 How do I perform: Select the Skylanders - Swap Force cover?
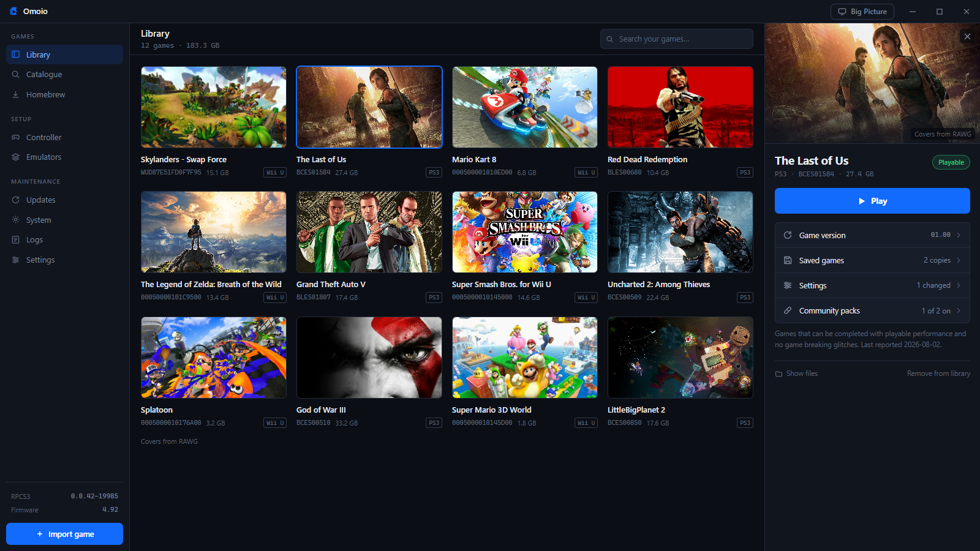[214, 107]
